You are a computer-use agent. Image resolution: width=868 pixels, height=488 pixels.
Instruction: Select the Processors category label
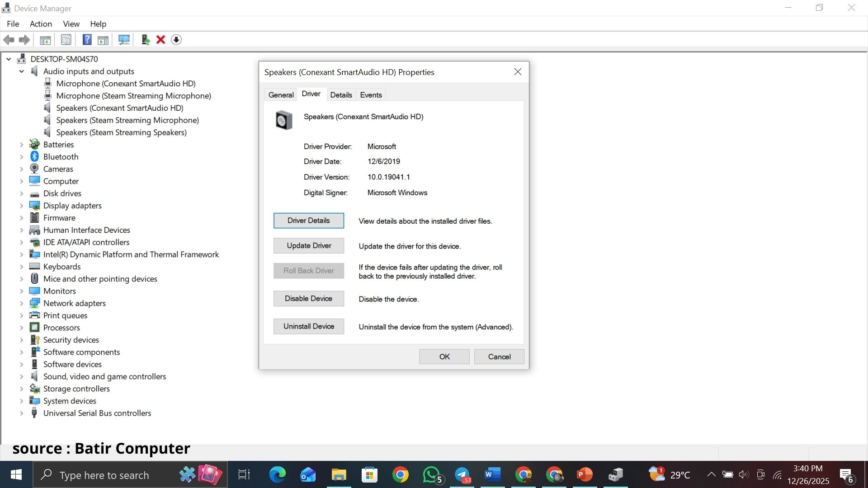[x=61, y=328]
